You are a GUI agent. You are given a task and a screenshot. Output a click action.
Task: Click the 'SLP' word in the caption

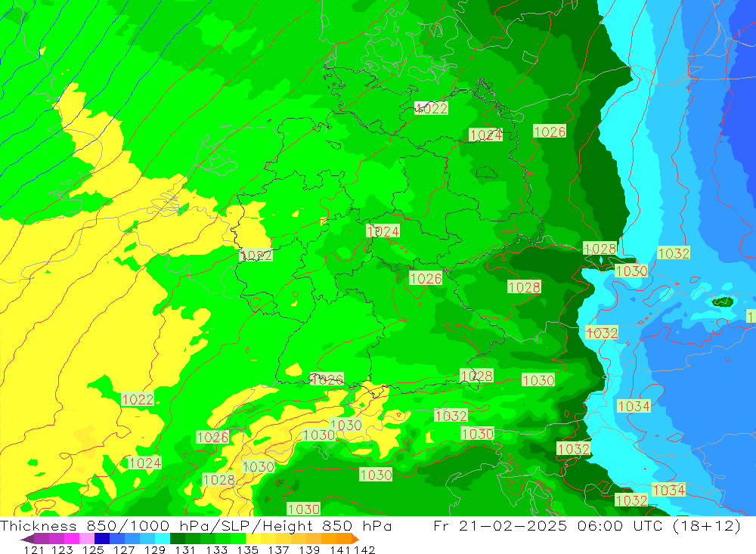[234, 526]
